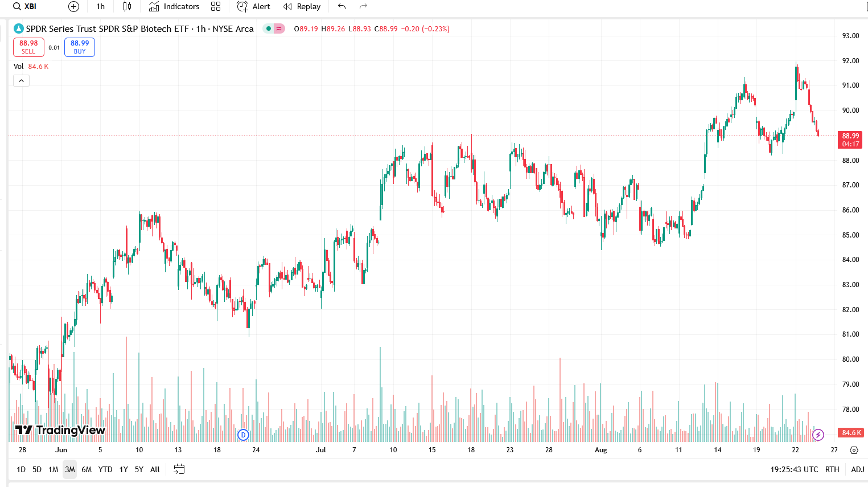Click the 88.99 BUY button
868x487 pixels.
(80, 47)
